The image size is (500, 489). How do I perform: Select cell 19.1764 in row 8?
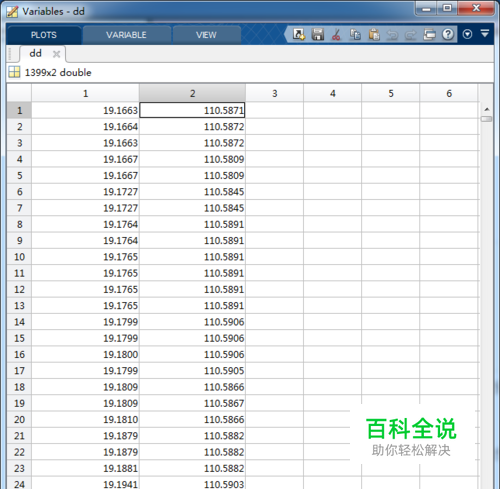coord(85,224)
